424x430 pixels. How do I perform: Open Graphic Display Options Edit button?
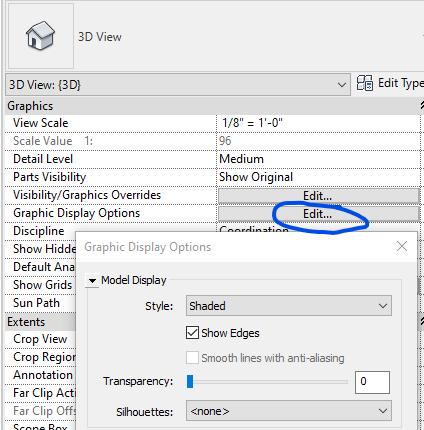[x=318, y=214]
